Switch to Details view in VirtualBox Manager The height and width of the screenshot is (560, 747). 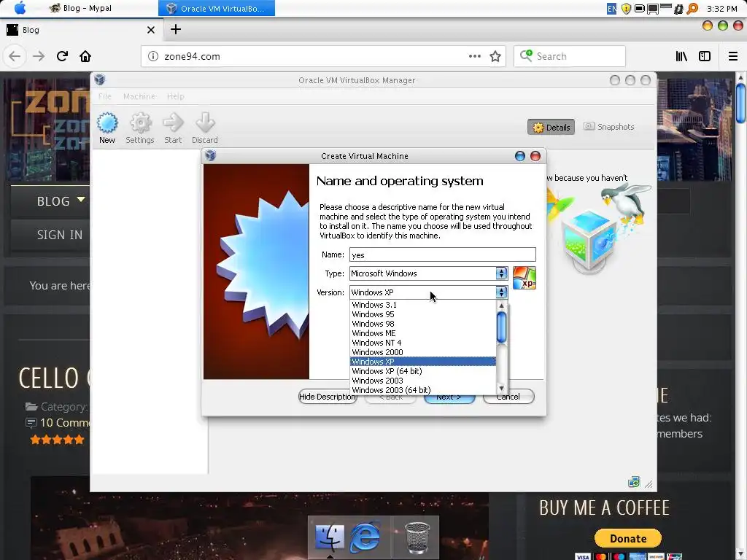(x=551, y=127)
